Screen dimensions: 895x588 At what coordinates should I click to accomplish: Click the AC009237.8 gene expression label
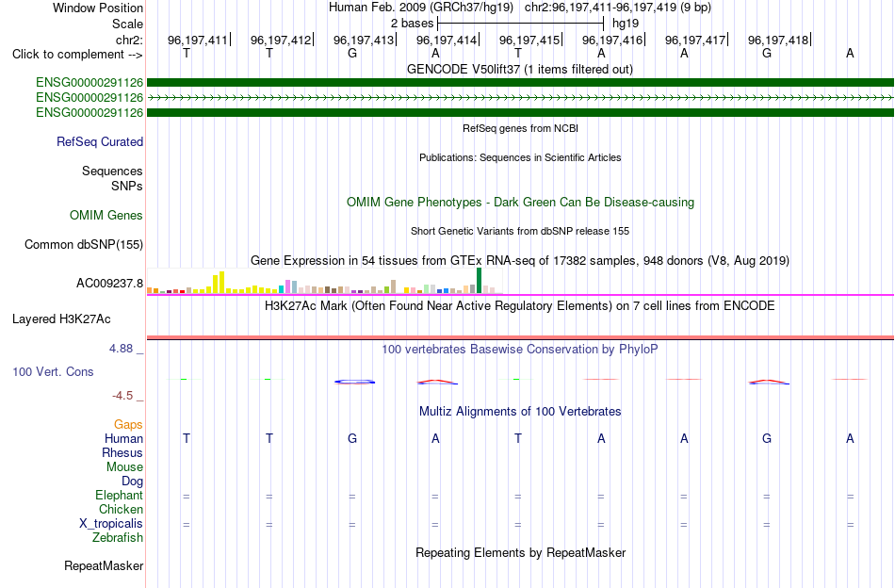109,283
